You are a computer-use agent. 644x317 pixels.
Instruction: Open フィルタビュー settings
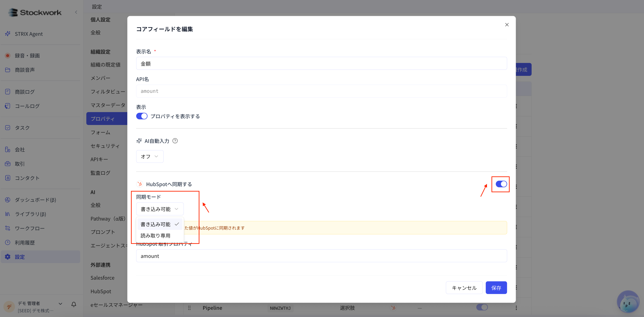click(x=108, y=91)
